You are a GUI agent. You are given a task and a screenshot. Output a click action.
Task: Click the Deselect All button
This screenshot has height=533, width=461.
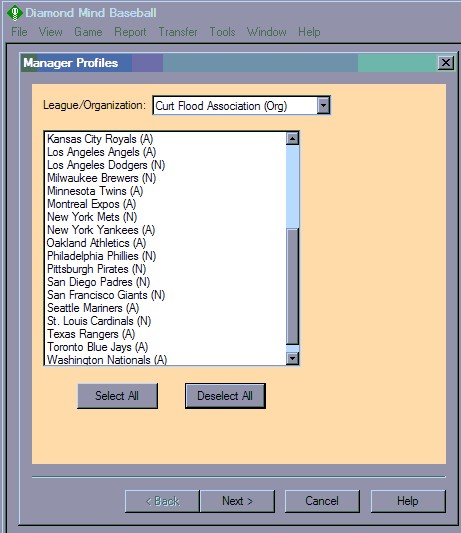225,396
